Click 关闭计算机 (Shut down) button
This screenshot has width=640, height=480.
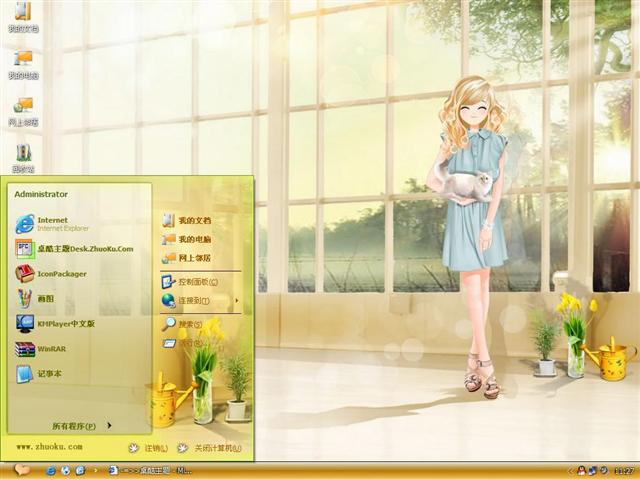coord(210,448)
